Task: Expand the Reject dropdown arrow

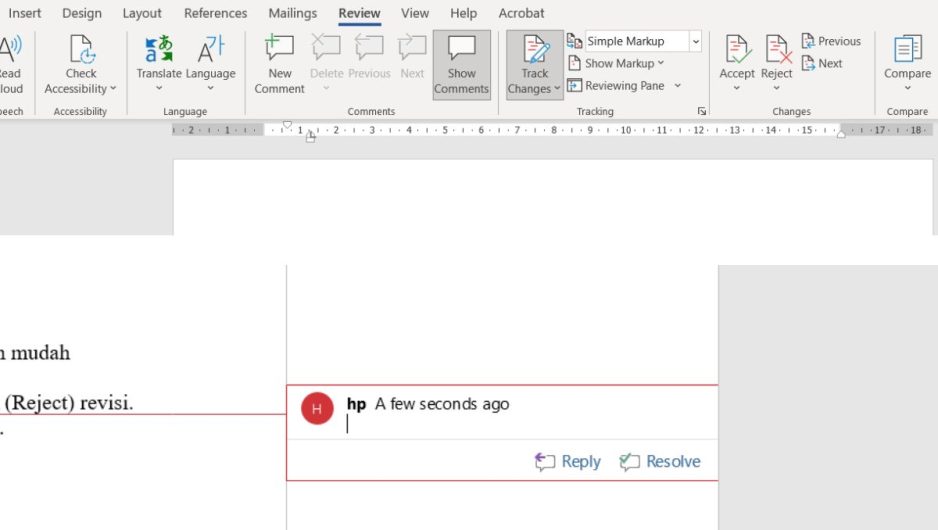Action: (x=776, y=88)
